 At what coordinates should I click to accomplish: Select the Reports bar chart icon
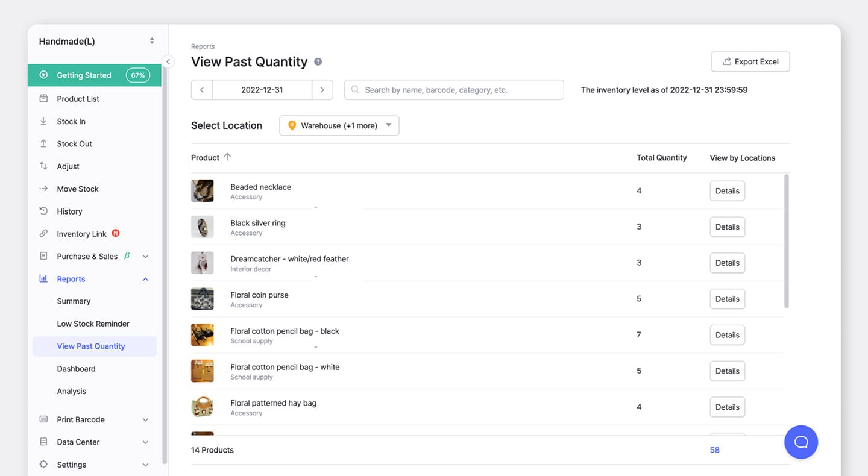[44, 278]
